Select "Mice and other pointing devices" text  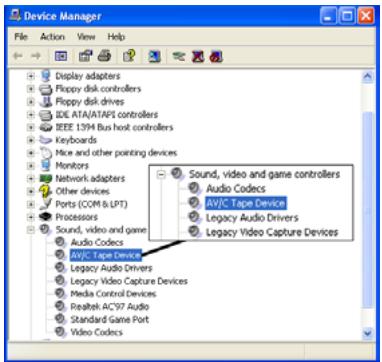[x=116, y=153]
